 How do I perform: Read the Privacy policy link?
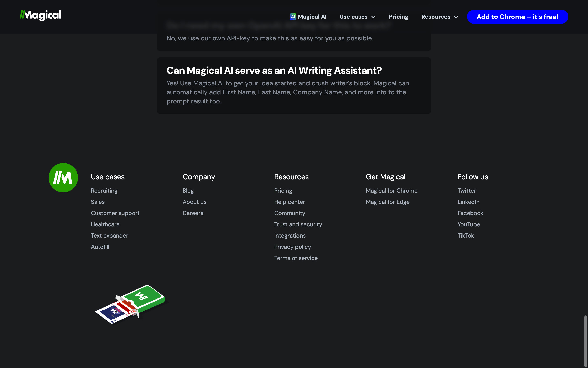click(x=293, y=247)
